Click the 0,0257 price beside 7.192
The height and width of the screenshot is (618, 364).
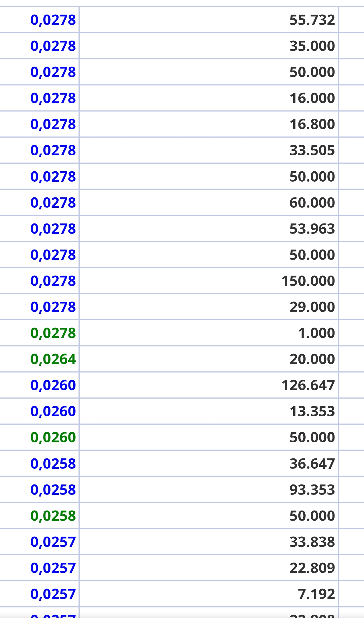[x=53, y=594]
